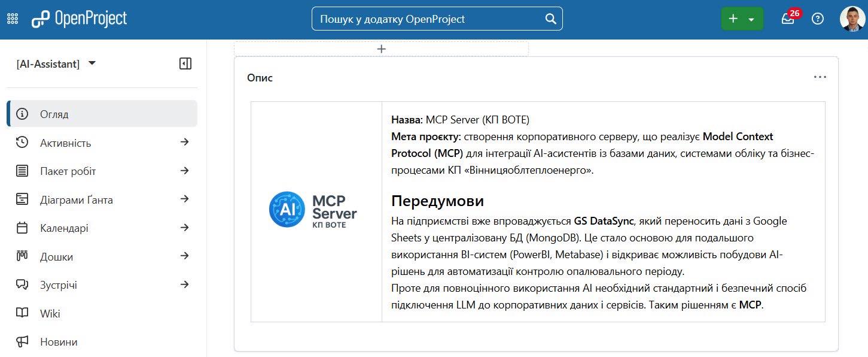
Task: Open the Опис widget three-dots menu
Action: [x=820, y=77]
